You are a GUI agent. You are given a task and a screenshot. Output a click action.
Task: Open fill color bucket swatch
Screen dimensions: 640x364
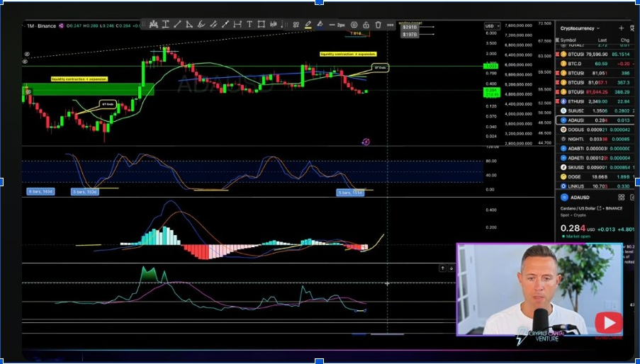320,25
